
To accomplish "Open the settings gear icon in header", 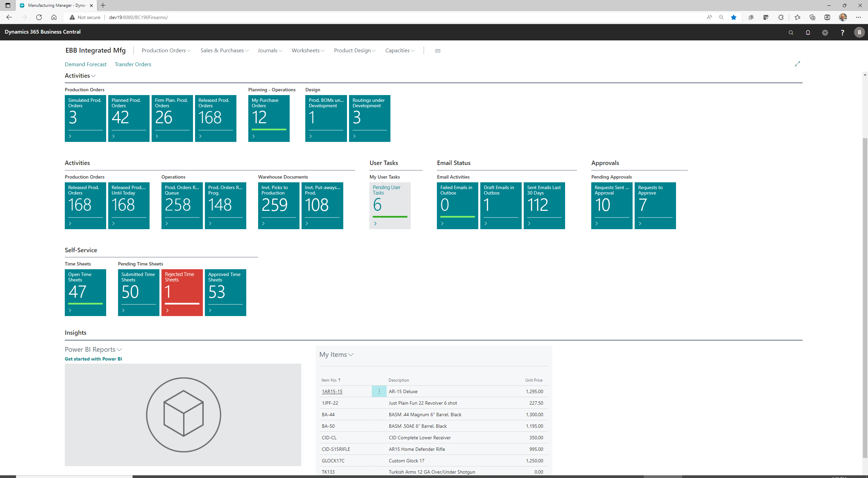I will (x=825, y=33).
